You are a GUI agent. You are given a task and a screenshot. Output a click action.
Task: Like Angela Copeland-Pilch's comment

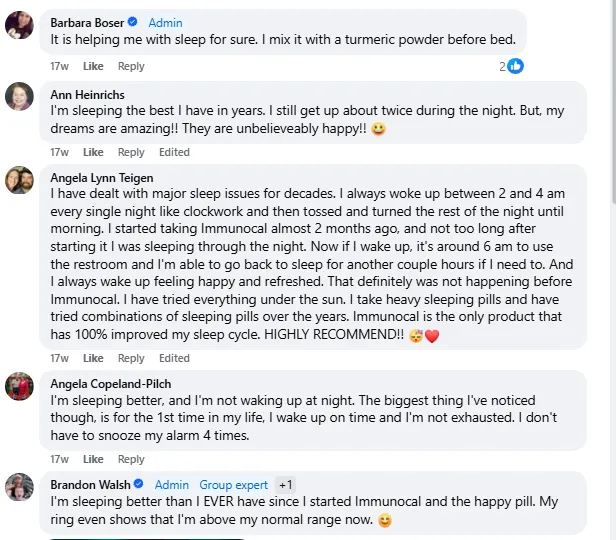93,460
